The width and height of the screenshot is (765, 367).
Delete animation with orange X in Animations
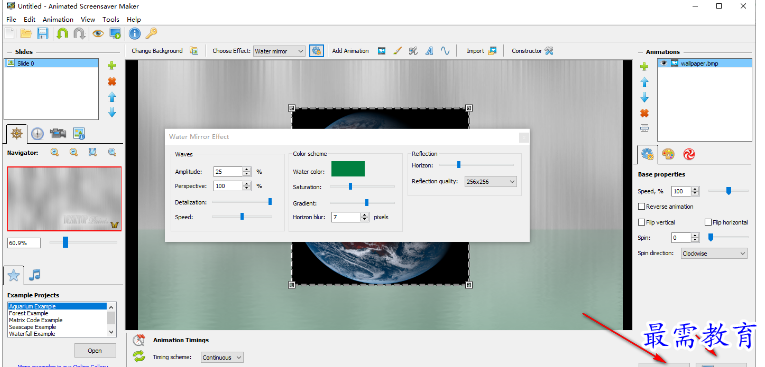tap(644, 113)
